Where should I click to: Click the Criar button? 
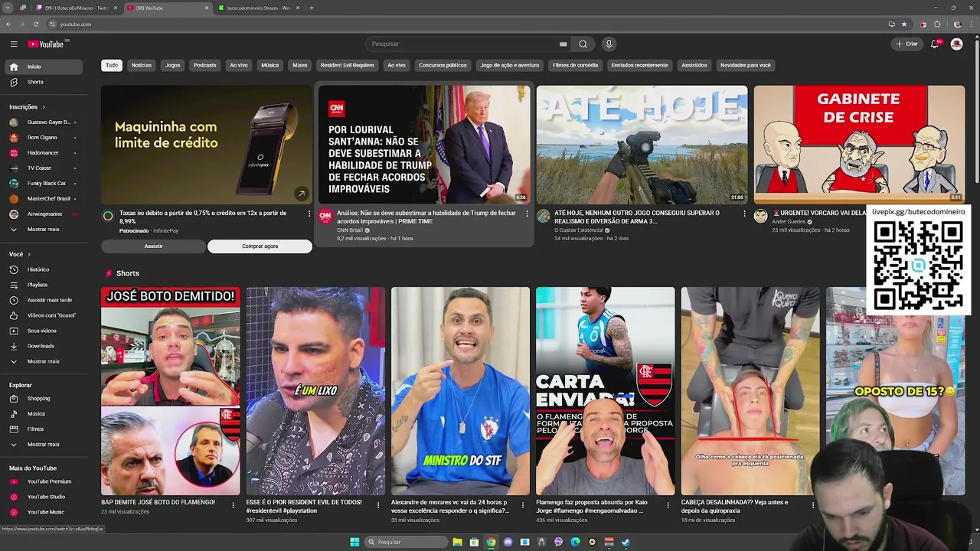[x=906, y=44]
